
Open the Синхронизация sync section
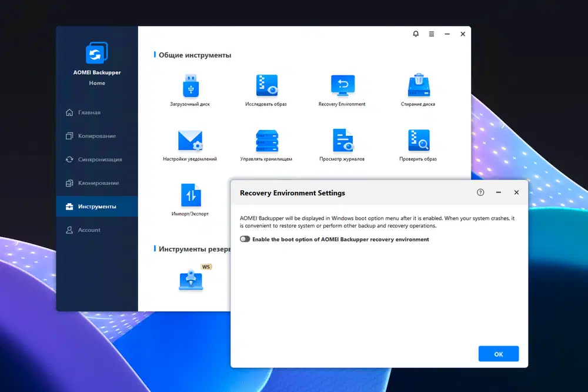[x=97, y=159]
